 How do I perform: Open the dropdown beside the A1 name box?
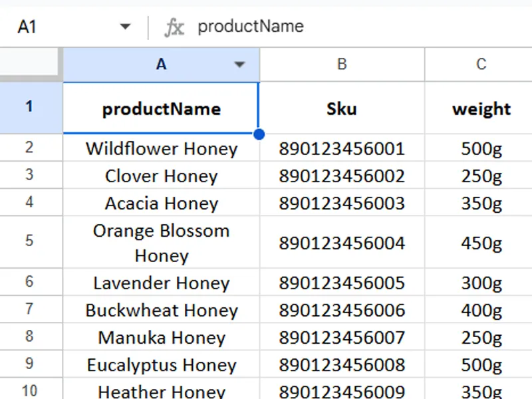point(126,27)
